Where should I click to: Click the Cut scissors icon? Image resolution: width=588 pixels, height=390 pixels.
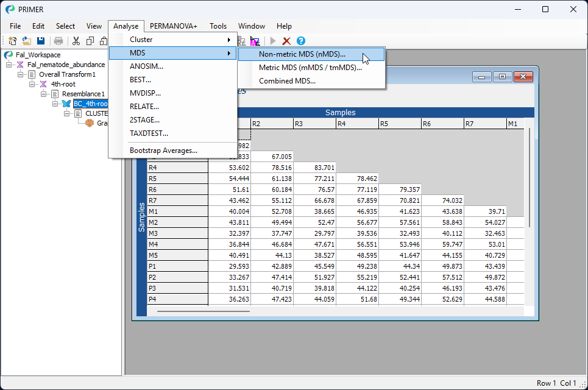(76, 41)
